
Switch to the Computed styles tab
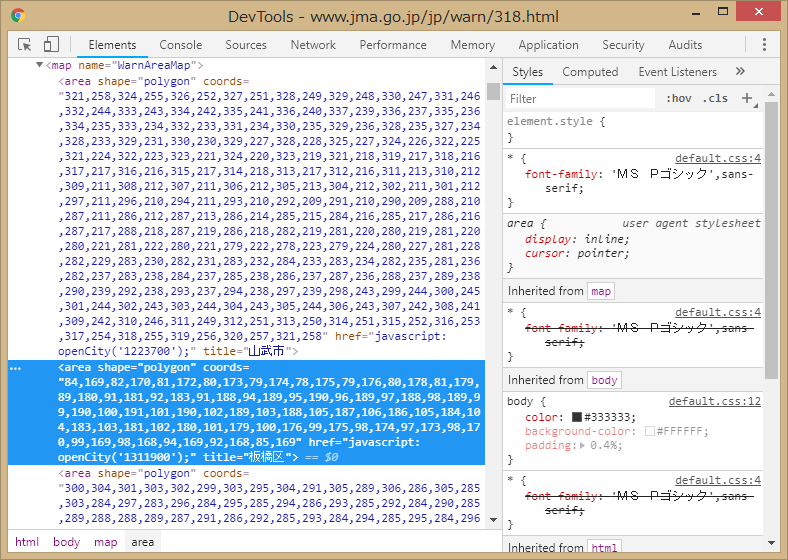tap(590, 72)
